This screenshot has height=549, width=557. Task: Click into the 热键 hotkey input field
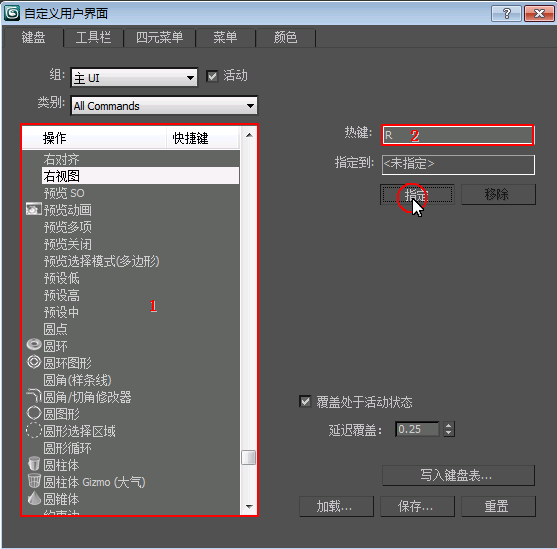[x=458, y=135]
